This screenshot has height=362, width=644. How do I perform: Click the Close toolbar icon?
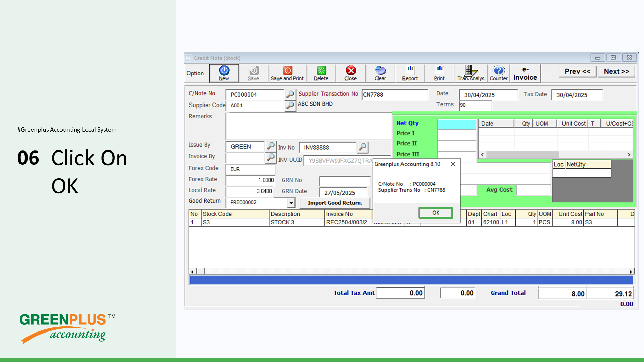351,73
